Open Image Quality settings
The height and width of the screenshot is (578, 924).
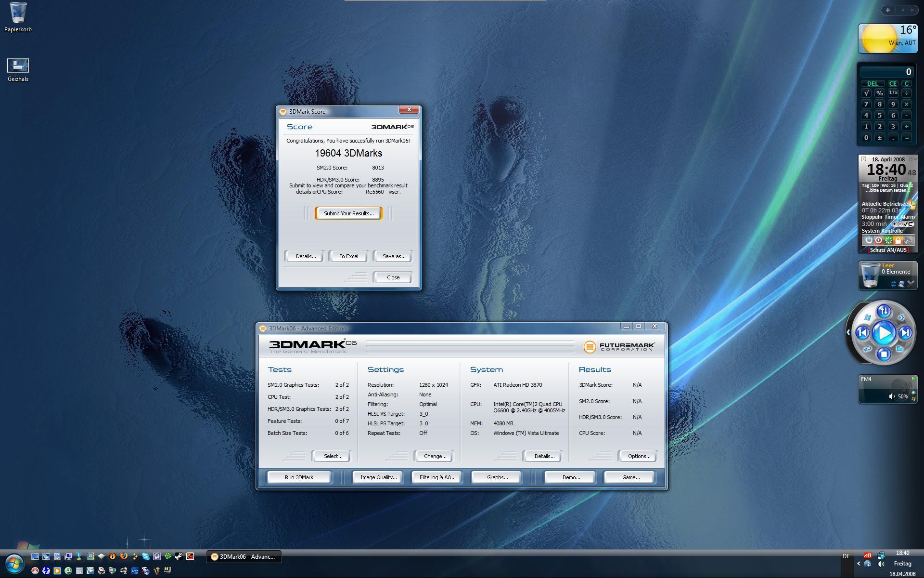tap(378, 477)
